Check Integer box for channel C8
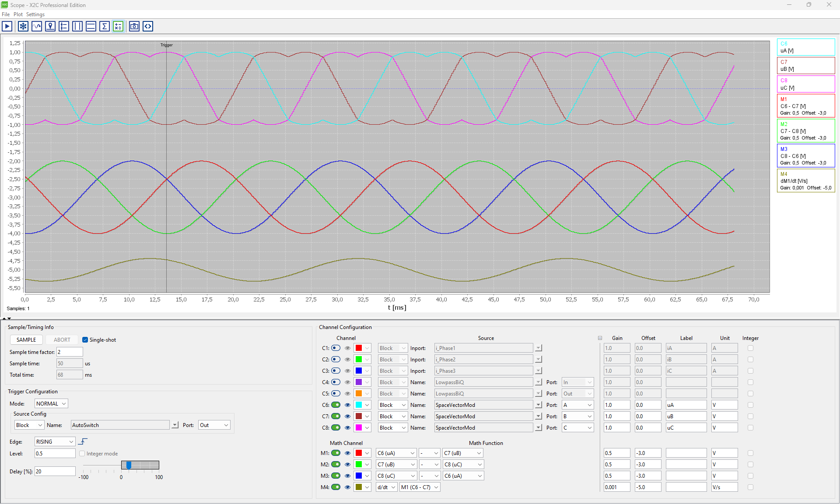 pyautogui.click(x=751, y=428)
